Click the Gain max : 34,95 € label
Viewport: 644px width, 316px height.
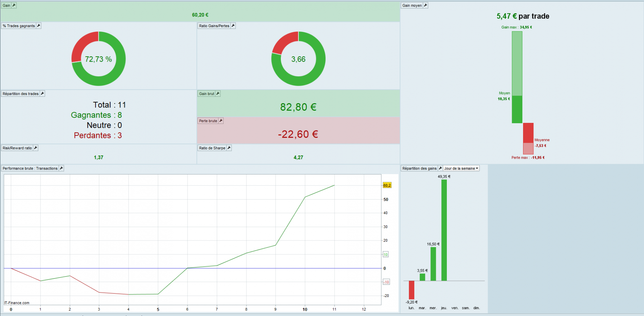pos(517,27)
